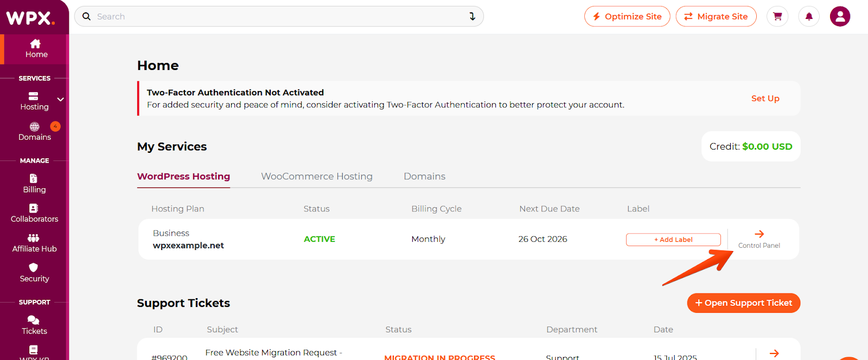
Task: Click the Billing Cycle column header
Action: click(x=436, y=209)
